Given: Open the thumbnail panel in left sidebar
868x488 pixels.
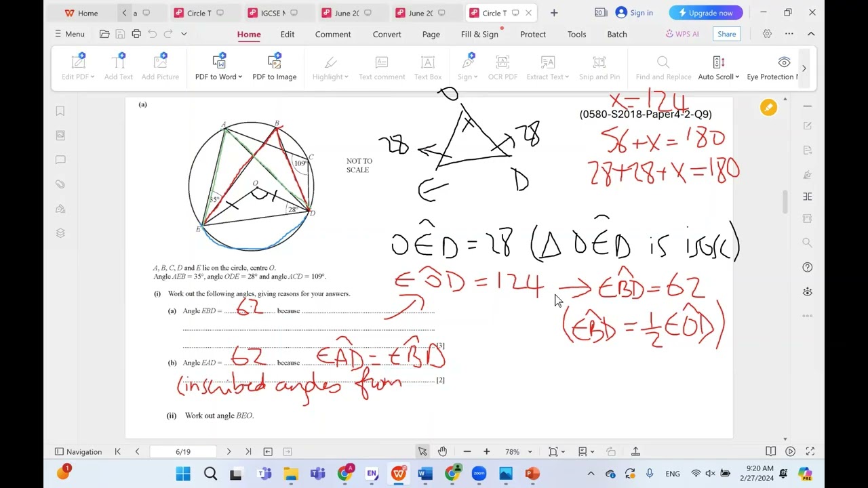Looking at the screenshot, I should pyautogui.click(x=60, y=136).
